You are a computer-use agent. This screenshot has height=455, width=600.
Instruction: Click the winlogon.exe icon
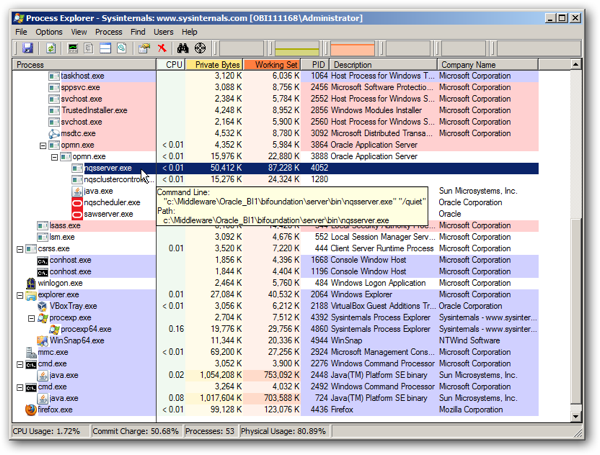[31, 283]
